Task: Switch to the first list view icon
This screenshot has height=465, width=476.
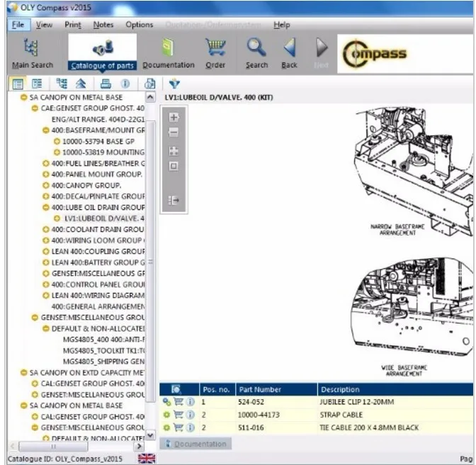Action: pos(18,84)
